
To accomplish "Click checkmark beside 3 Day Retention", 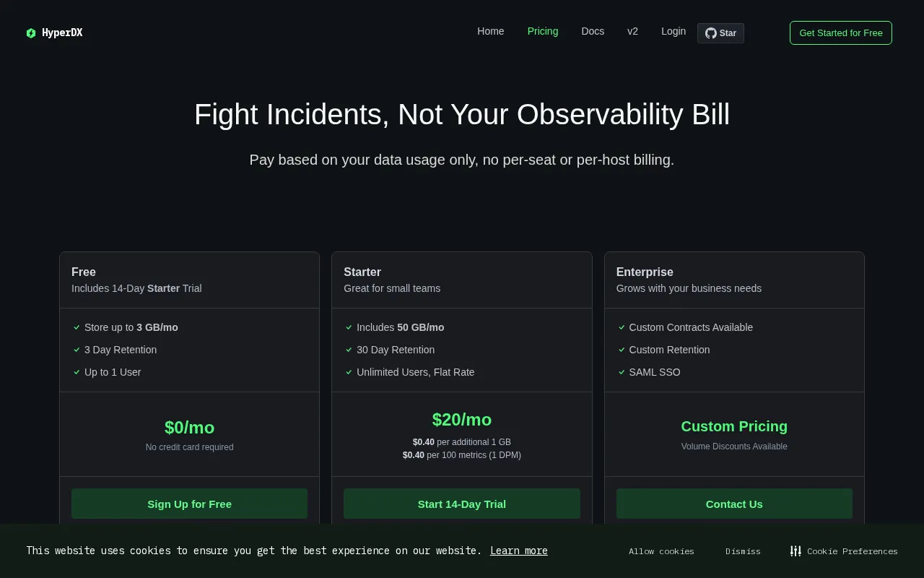I will tap(77, 350).
